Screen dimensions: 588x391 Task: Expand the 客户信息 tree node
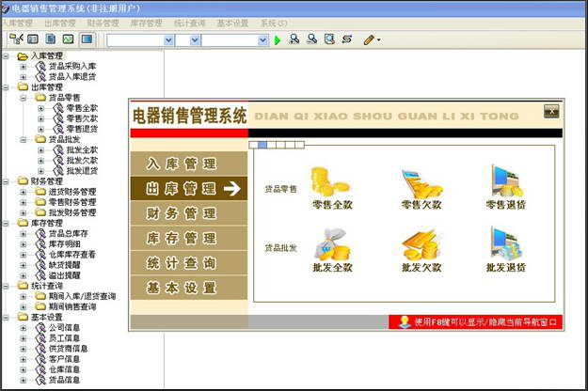[x=24, y=359]
